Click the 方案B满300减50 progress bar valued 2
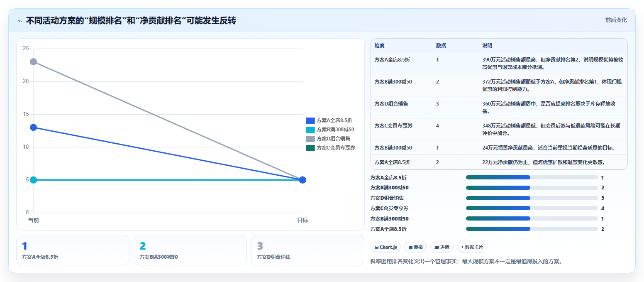Viewport: 644px width, 282px height. coord(532,188)
